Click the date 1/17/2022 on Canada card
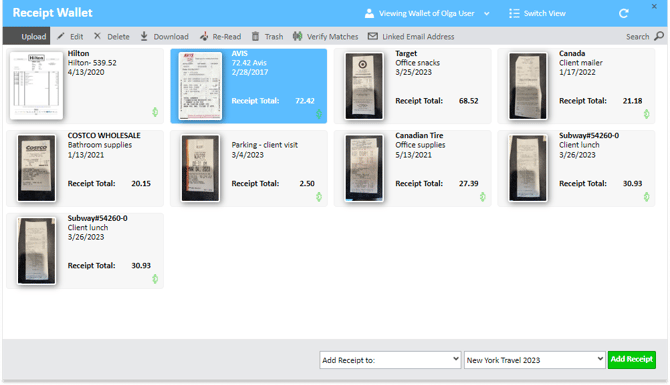Image resolution: width=670 pixels, height=385 pixels. click(x=577, y=72)
